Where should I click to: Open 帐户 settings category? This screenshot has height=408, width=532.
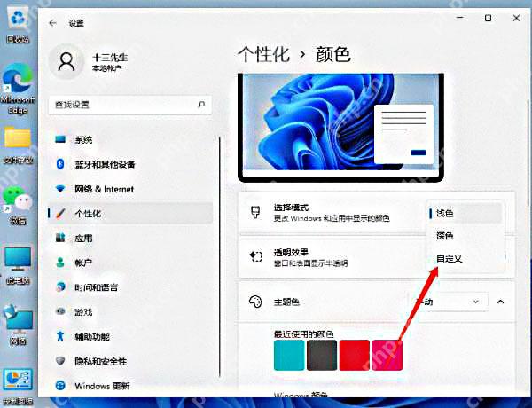point(130,263)
